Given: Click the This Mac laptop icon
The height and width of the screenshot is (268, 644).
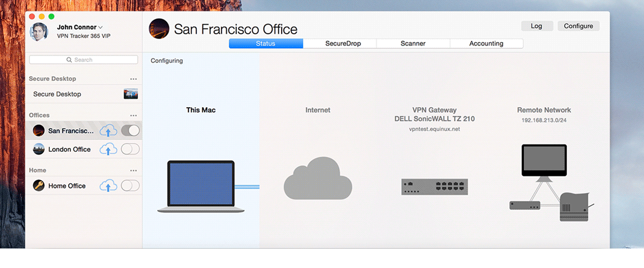Looking at the screenshot, I should click(x=200, y=187).
